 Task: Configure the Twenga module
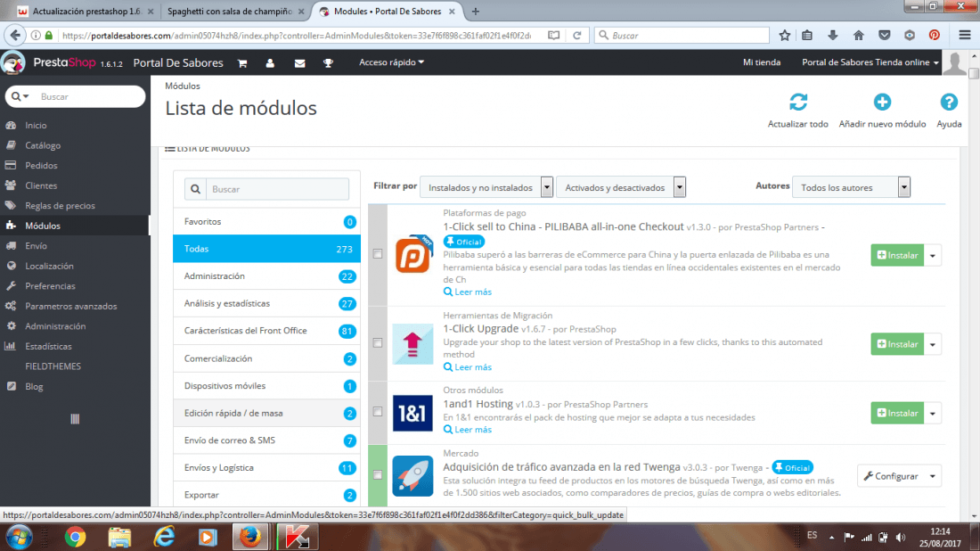click(x=891, y=476)
